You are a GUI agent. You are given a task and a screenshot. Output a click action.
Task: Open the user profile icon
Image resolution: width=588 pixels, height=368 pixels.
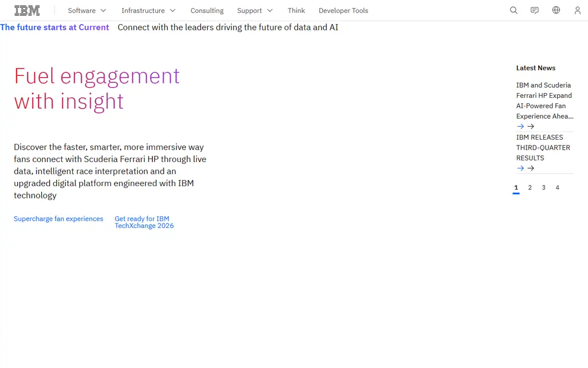pos(577,11)
